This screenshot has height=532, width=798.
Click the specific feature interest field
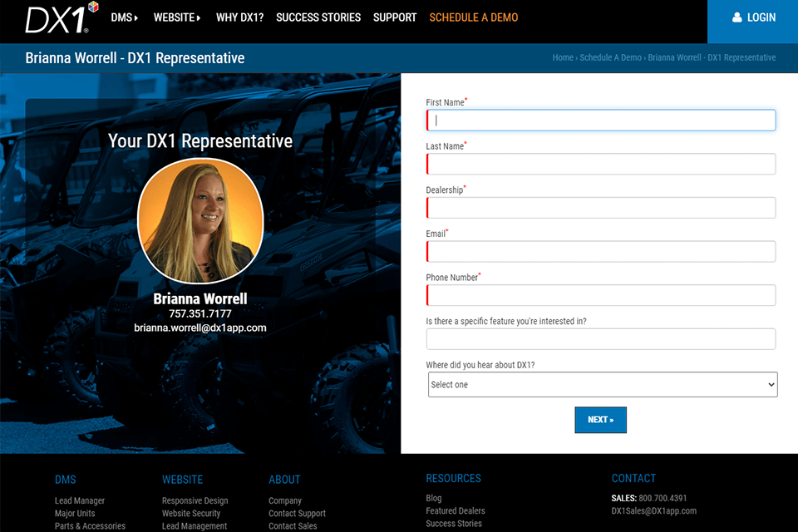pyautogui.click(x=600, y=339)
